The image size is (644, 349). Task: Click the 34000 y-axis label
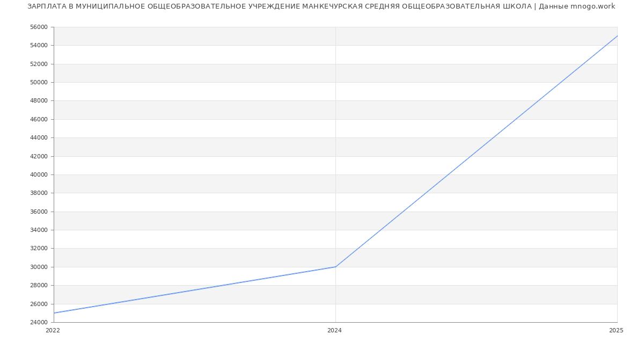39,230
